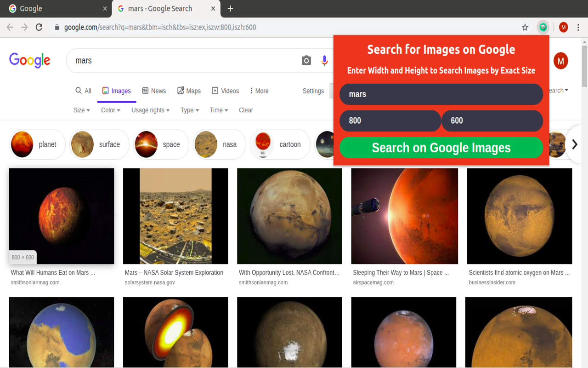Show next related search chips arrow

tap(575, 144)
